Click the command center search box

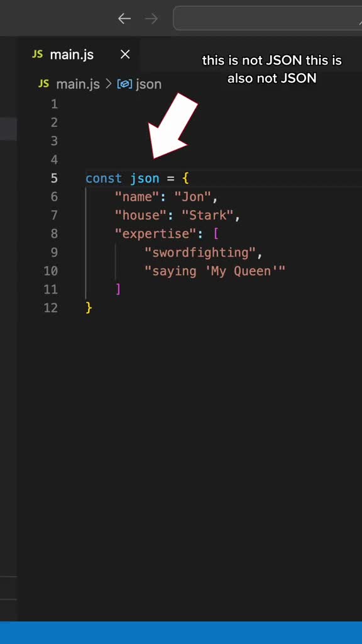click(268, 18)
